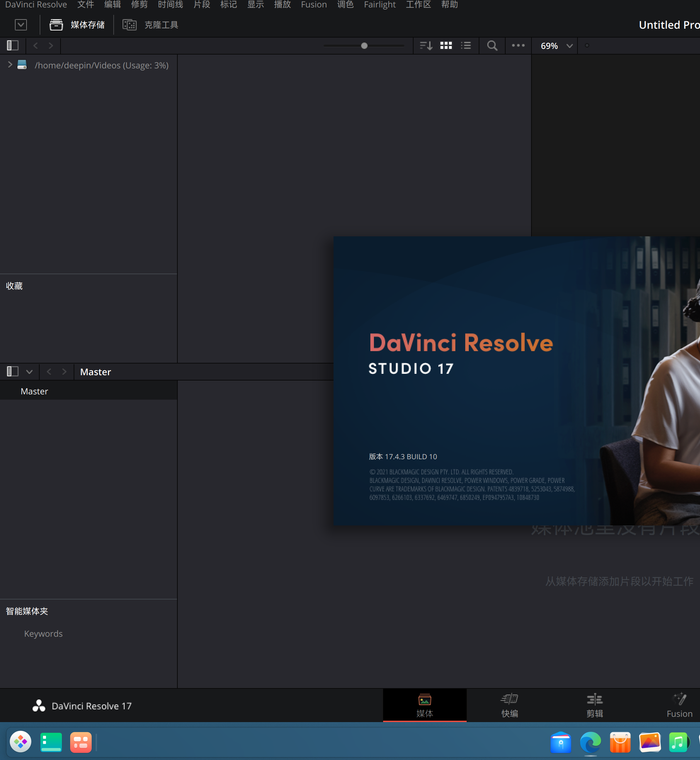700x760 pixels.
Task: Click the DaVinci Resolve 17 logo icon
Action: (39, 705)
